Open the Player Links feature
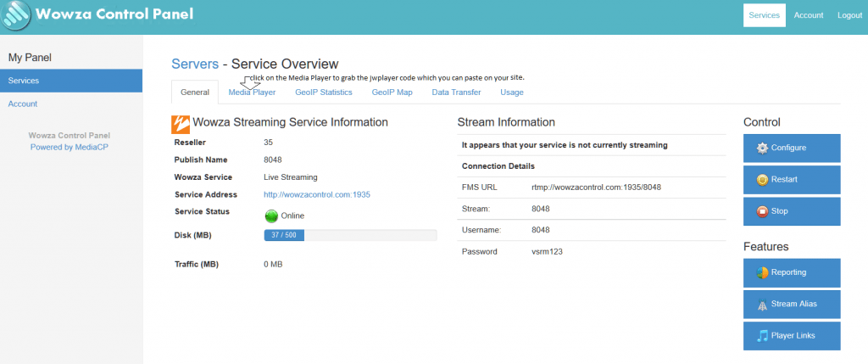868x364 pixels. pos(792,336)
